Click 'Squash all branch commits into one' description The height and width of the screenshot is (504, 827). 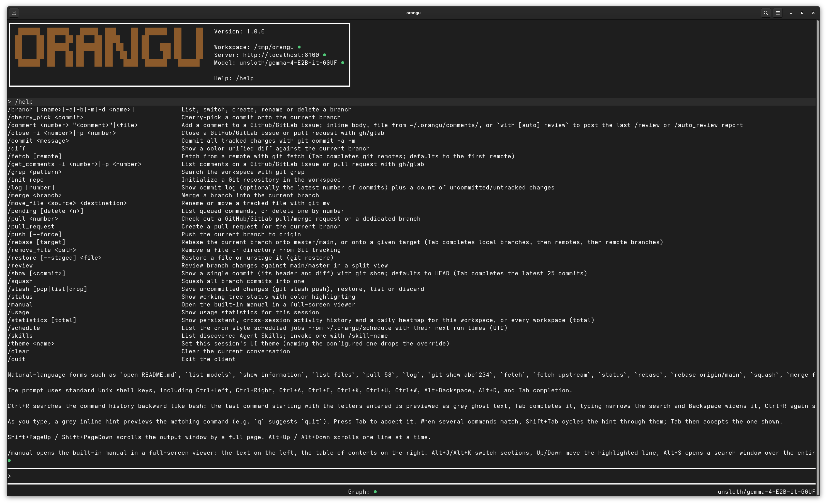pos(243,281)
